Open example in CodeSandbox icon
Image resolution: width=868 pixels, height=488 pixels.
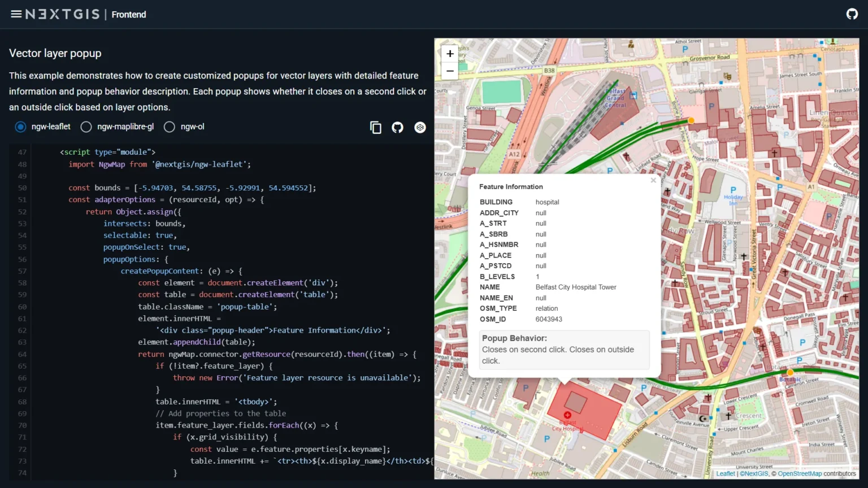point(420,128)
